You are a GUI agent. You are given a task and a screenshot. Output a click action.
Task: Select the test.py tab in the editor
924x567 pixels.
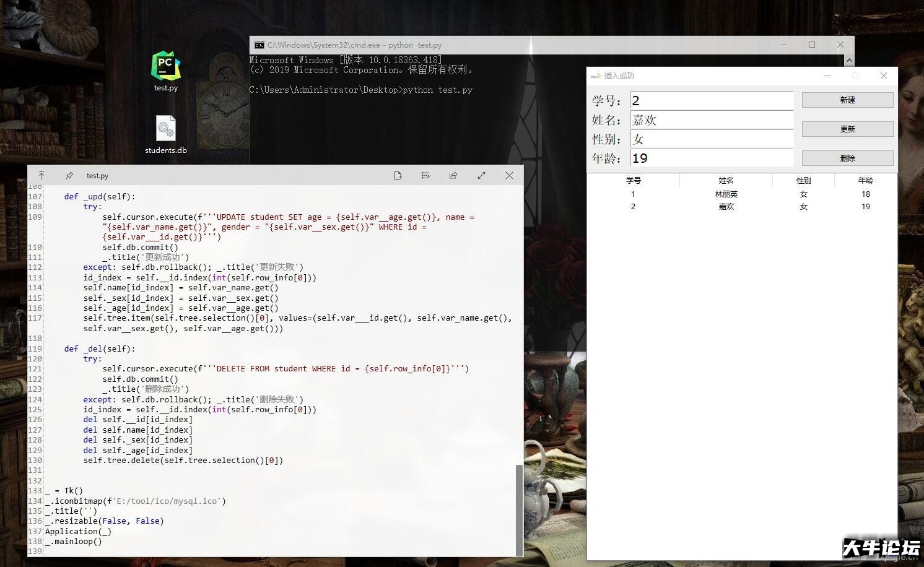pos(97,176)
